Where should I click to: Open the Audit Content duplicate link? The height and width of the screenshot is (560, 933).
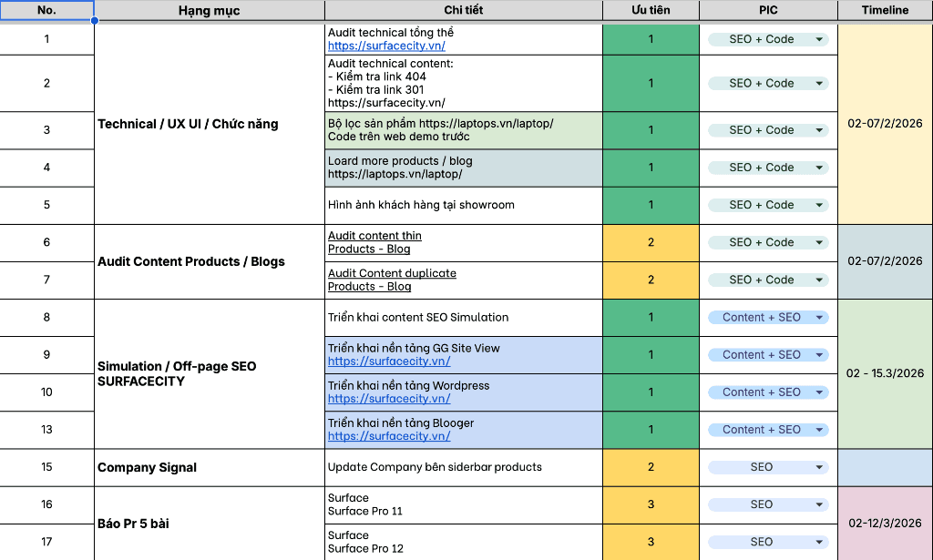(x=392, y=280)
